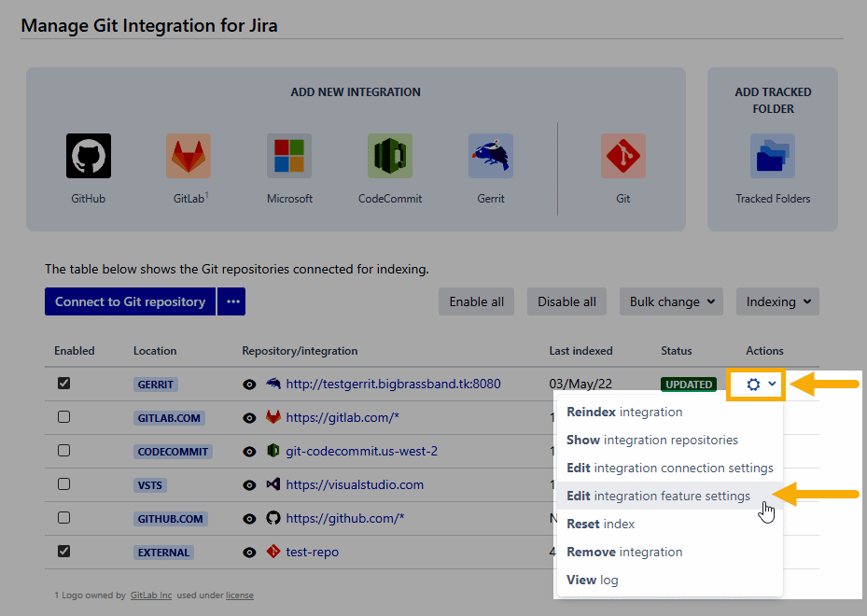The image size is (867, 616).
Task: Choose Remove integration from the menu
Action: click(x=669, y=552)
